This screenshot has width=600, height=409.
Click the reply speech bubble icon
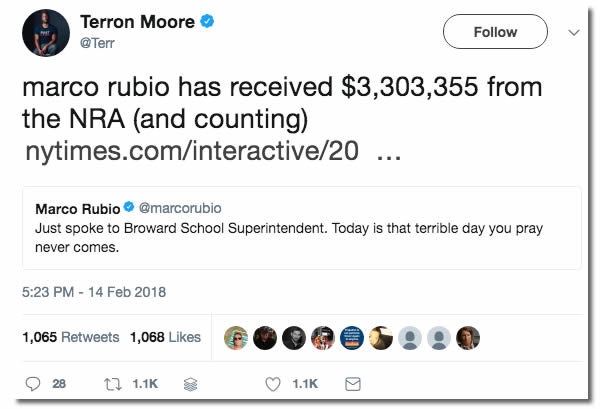32,383
